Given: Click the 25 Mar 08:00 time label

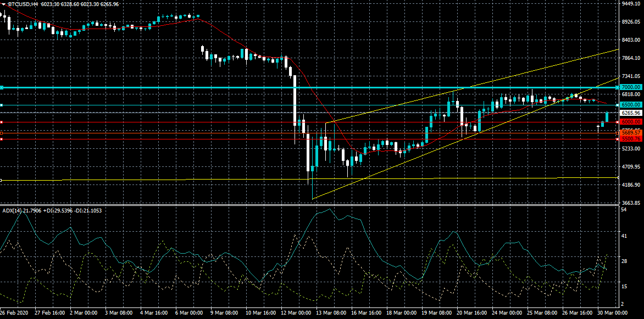Looking at the screenshot, I should point(543,312).
